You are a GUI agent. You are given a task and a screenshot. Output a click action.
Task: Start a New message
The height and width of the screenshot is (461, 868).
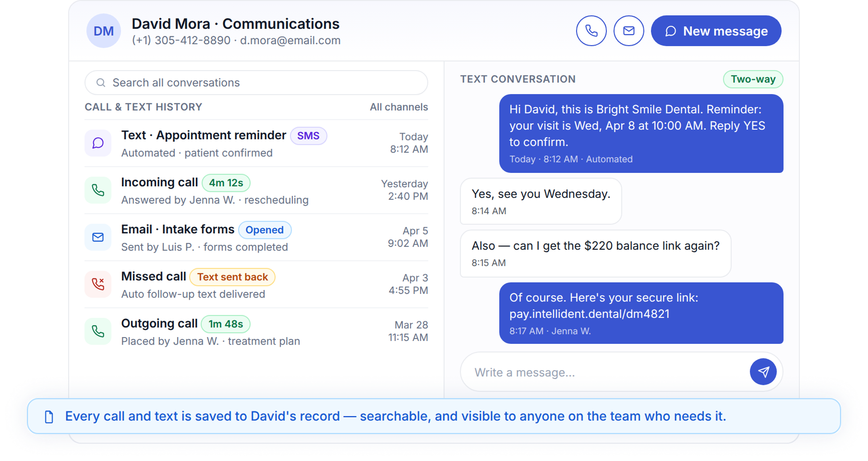716,31
